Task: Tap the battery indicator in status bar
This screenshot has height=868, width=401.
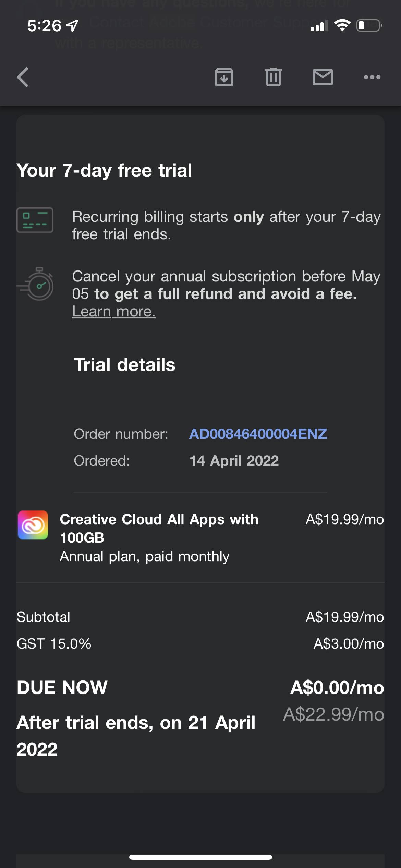Action: (369, 25)
